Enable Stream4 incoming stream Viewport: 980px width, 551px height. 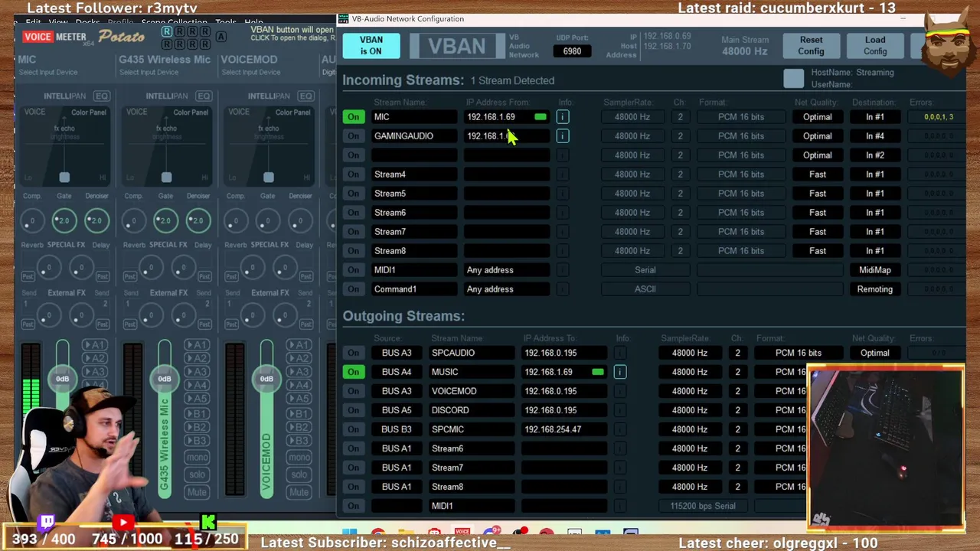tap(353, 174)
